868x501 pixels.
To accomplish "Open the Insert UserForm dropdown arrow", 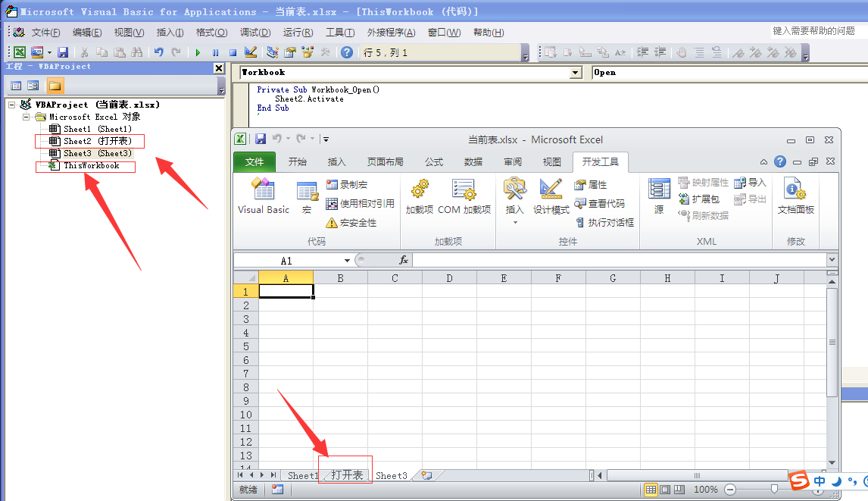I will 49,52.
